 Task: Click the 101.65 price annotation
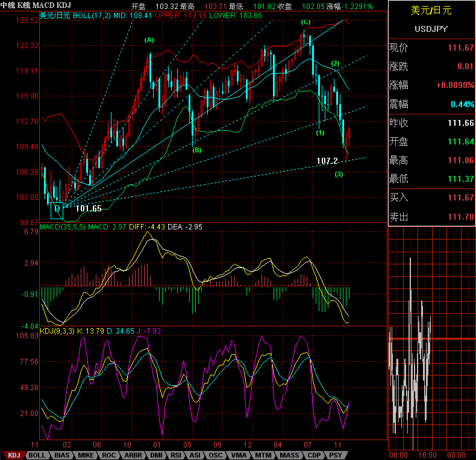[89, 208]
